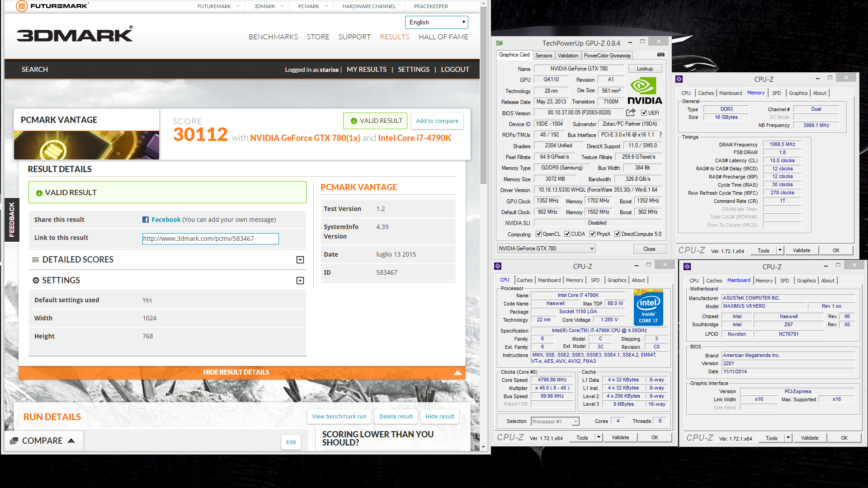
Task: Open the GPU selection dropdown in GPU-Z
Action: pos(546,249)
